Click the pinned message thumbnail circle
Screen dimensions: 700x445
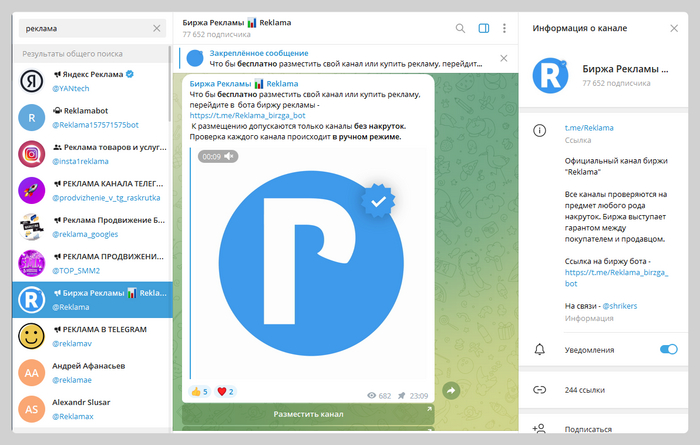point(195,58)
